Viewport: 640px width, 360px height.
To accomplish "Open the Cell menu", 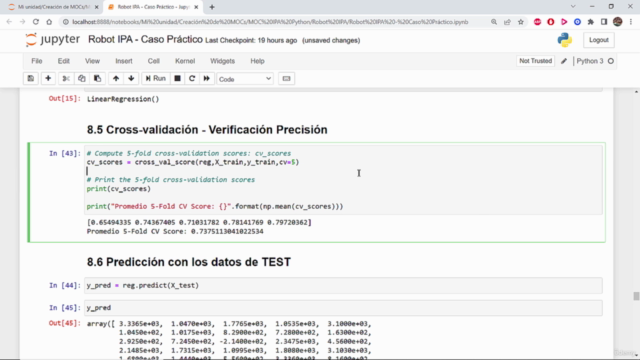I will (153, 61).
